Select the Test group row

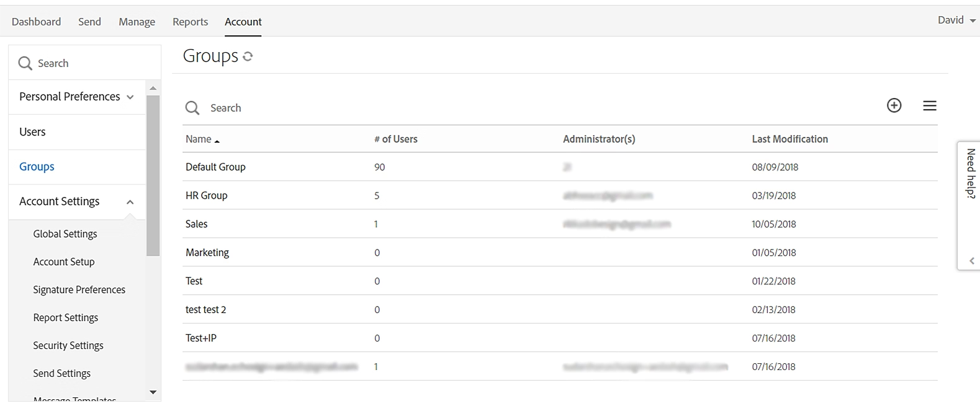tap(560, 281)
